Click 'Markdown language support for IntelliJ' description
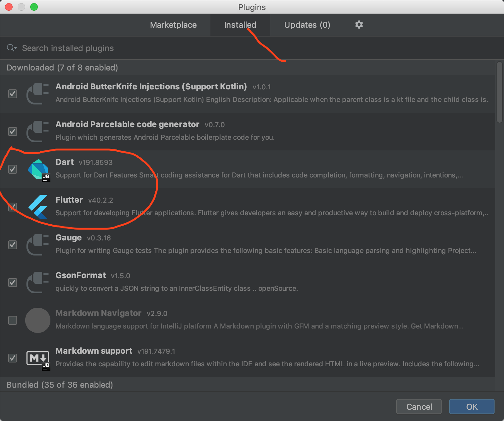504x421 pixels. 260,326
